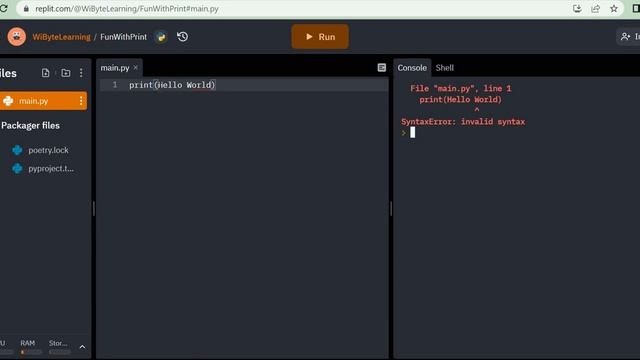Open the Files panel three-dot menu
Screen dimensions: 640x360
[81, 73]
